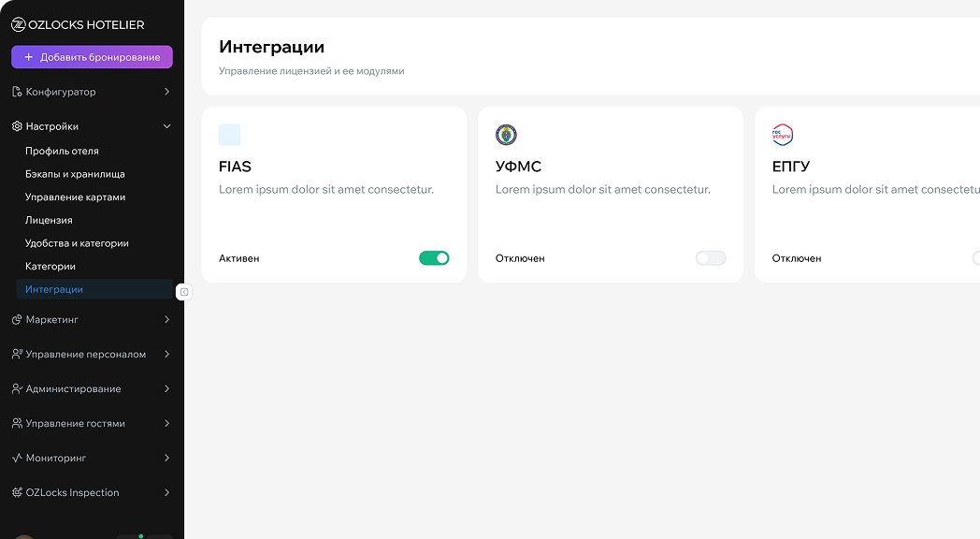Click the УФМС emblem icon
This screenshot has width=980, height=539.
(506, 135)
